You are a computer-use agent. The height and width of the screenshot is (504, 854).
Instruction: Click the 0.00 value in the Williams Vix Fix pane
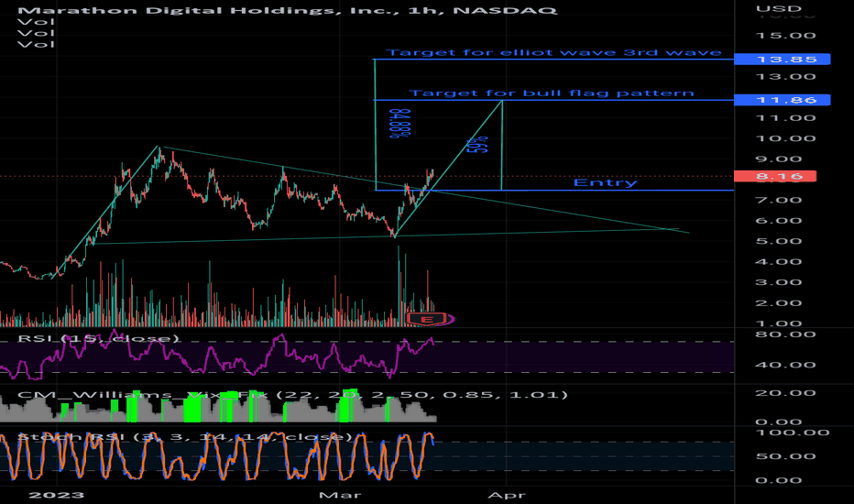779,422
